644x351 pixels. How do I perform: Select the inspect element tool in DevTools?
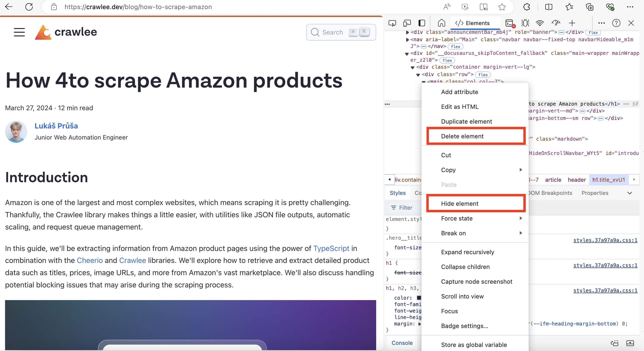(x=392, y=23)
